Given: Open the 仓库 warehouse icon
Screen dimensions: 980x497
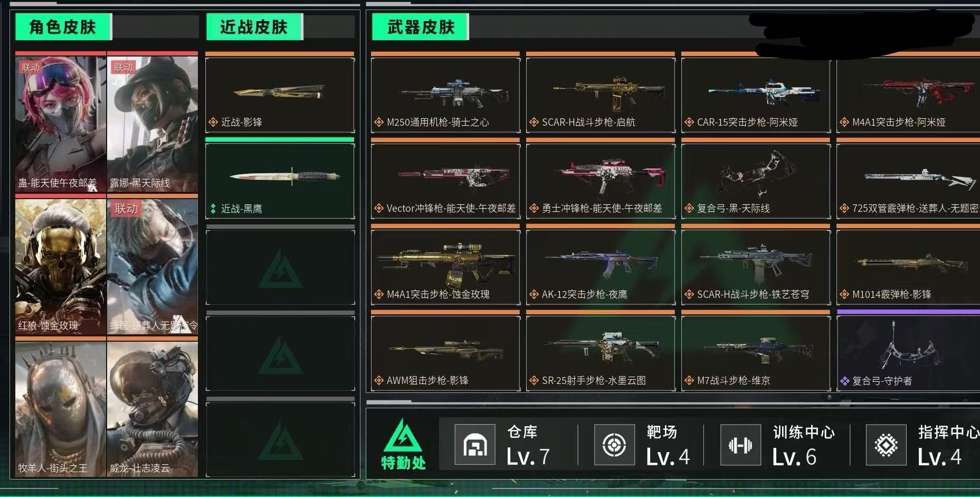Looking at the screenshot, I should point(475,445).
